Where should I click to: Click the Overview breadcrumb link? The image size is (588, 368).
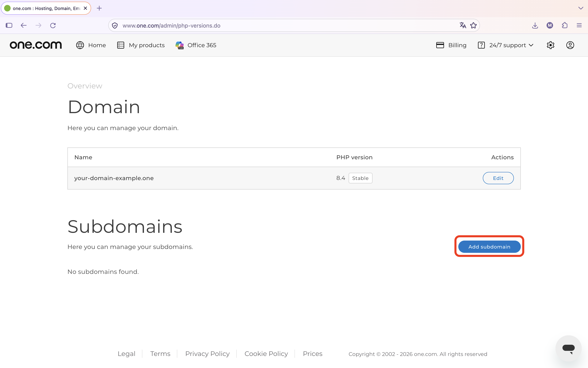[x=85, y=86]
